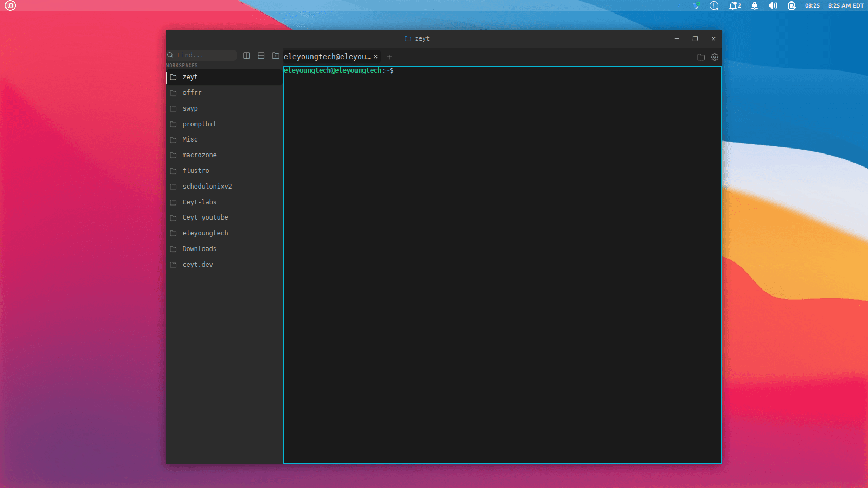
Task: Open the settings gear in the terminal toolbar
Action: (x=714, y=57)
